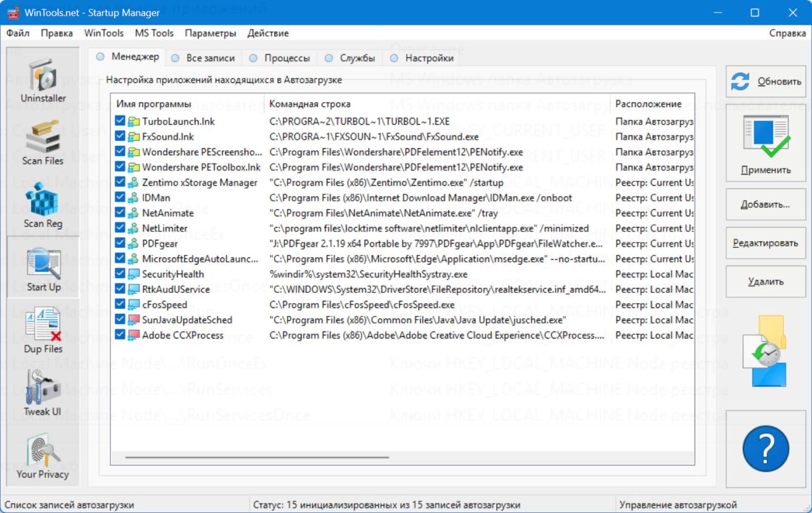Image resolution: width=812 pixels, height=513 pixels.
Task: Open the Параметры menu
Action: click(211, 33)
